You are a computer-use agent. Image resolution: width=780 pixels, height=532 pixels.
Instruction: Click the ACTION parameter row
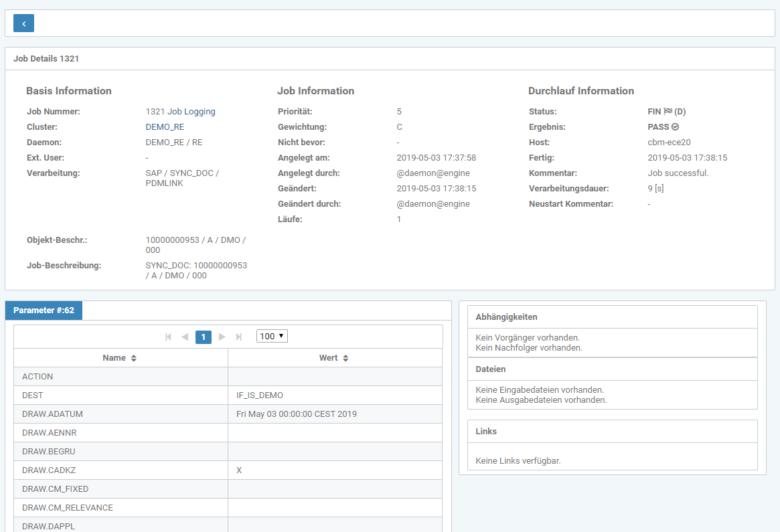pyautogui.click(x=228, y=377)
